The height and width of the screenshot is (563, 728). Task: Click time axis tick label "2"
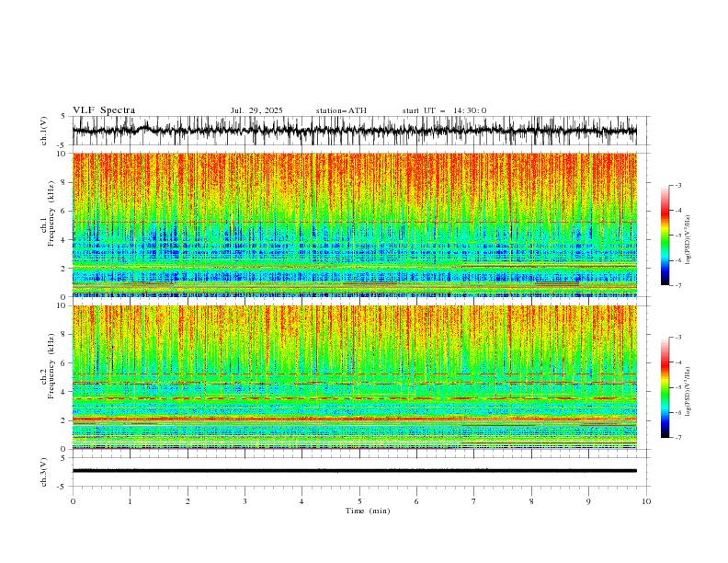pos(188,501)
